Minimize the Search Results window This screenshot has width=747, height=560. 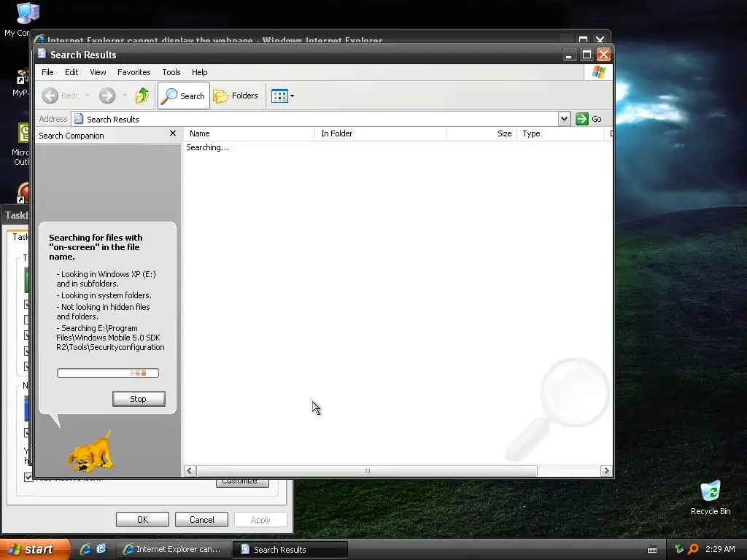point(568,55)
